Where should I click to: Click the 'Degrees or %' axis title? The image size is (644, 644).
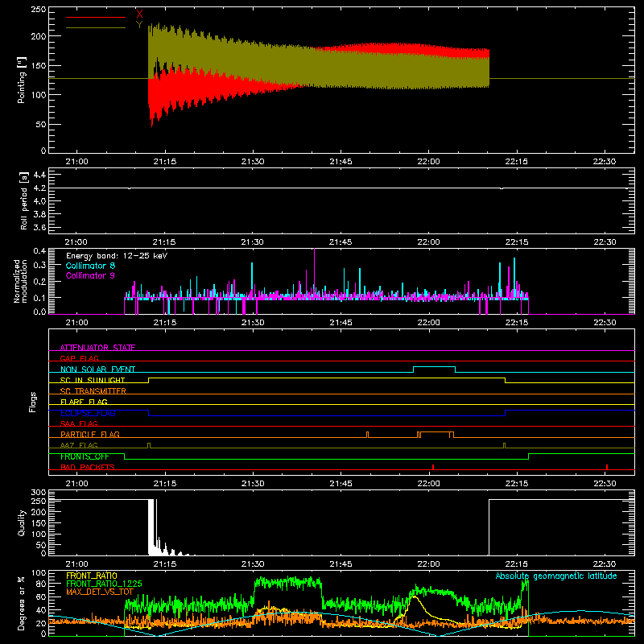pos(22,604)
